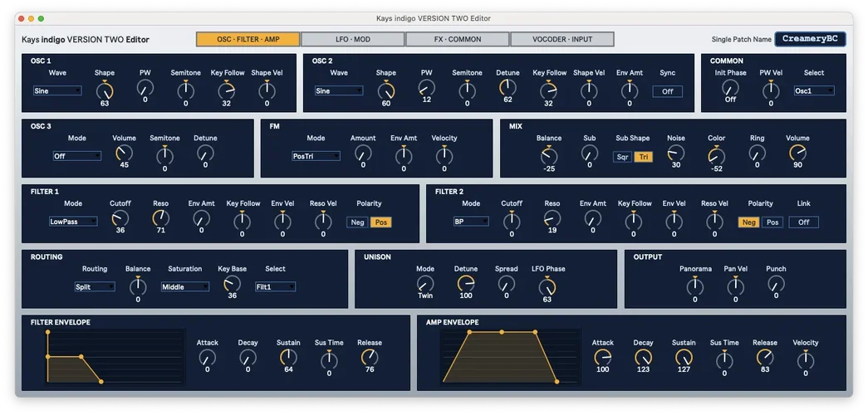
Task: Click the Filter Envelope Sustain knob
Action: coord(288,357)
